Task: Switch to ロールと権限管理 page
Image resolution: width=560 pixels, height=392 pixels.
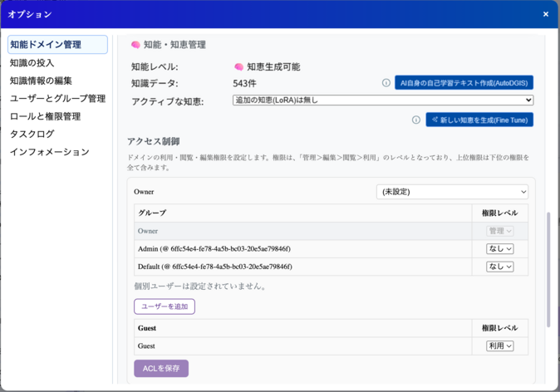Action: tap(45, 116)
